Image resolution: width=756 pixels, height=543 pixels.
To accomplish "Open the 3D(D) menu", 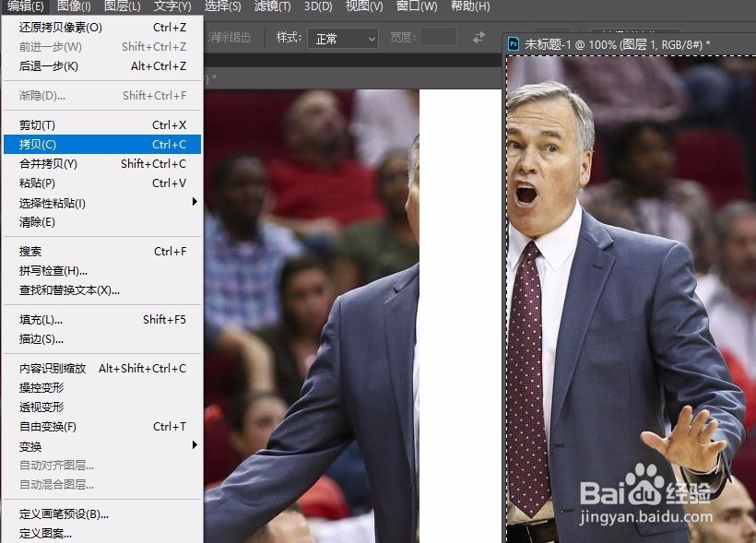I will (x=318, y=6).
